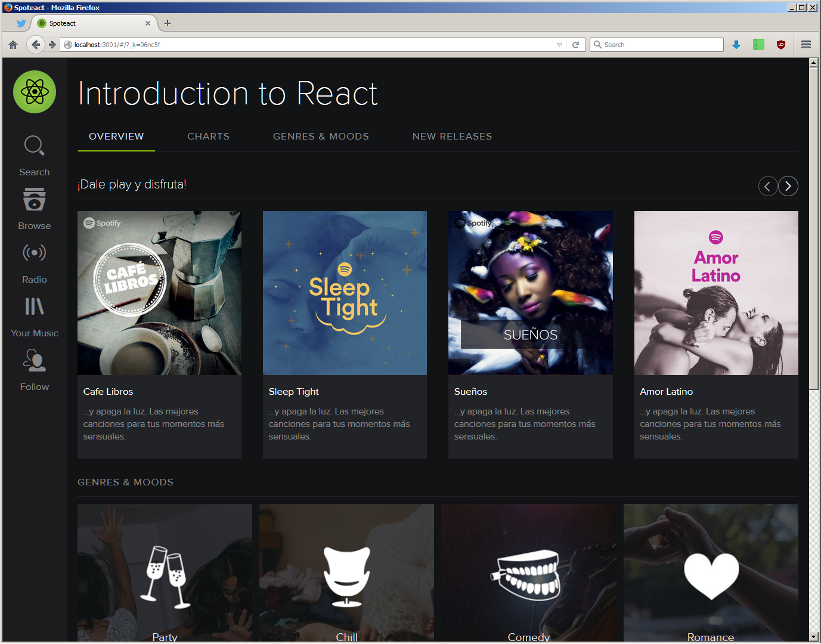Screen dimensions: 821x644
Task: Click the GENRES & MOODS section heading
Action: click(x=125, y=482)
